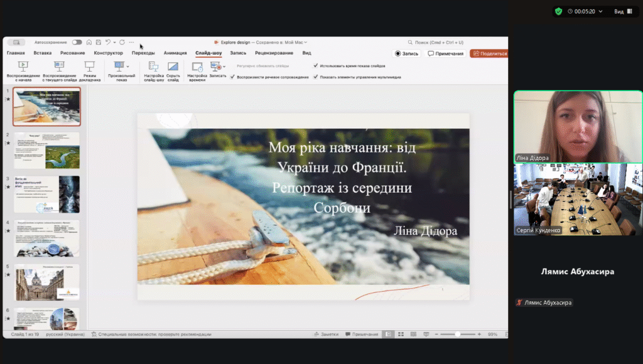This screenshot has height=364, width=643.
Task: Open the more options ellipsis in title bar
Action: (132, 42)
